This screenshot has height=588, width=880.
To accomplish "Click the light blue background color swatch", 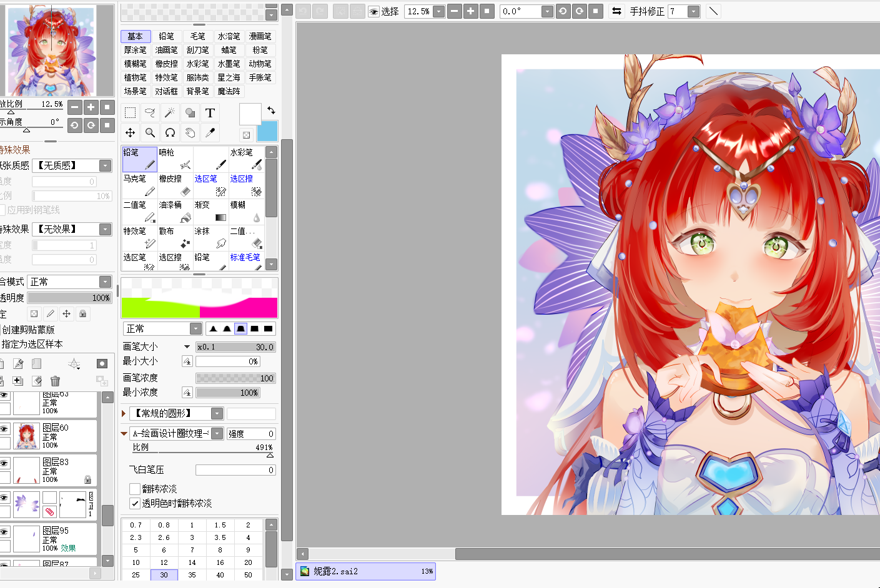I will point(267,131).
